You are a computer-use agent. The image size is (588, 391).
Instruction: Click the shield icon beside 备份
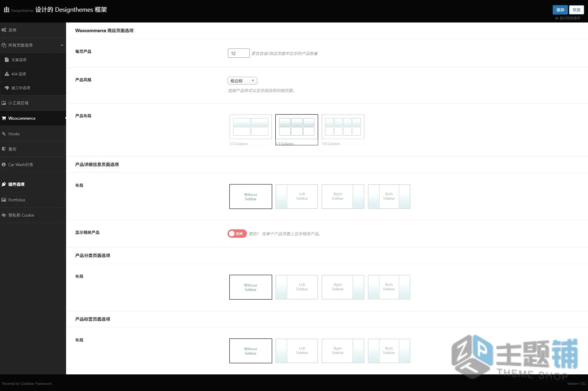(x=4, y=149)
